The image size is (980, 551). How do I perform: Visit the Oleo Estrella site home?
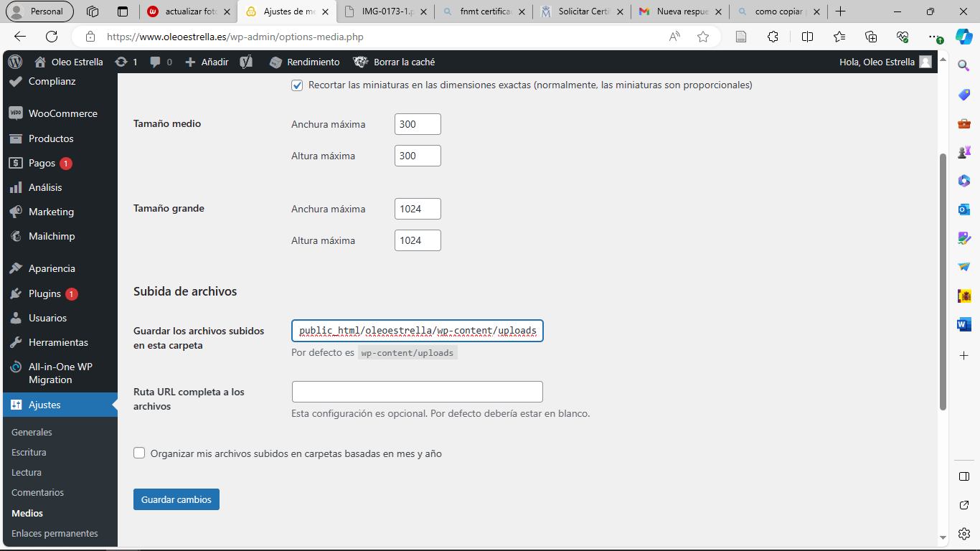pyautogui.click(x=69, y=62)
